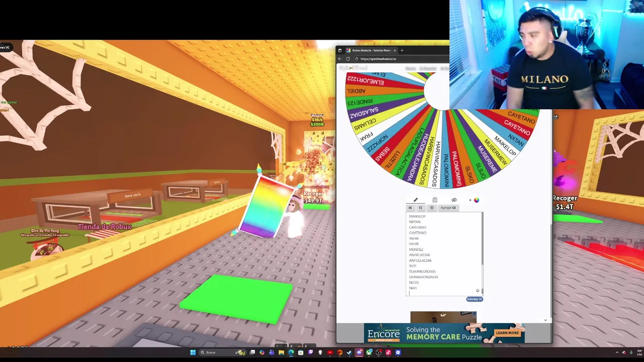The height and width of the screenshot is (362, 644).
Task: Sort the wheel entries
Action: [x=421, y=208]
